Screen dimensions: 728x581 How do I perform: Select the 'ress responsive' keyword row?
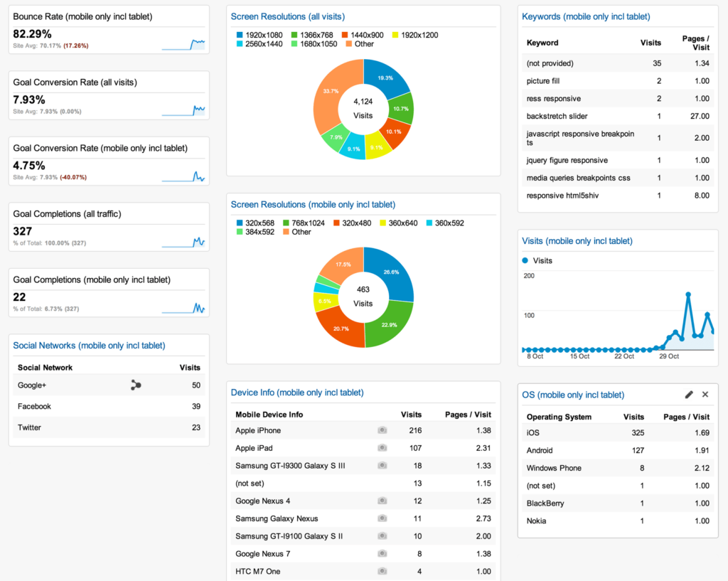(618, 98)
